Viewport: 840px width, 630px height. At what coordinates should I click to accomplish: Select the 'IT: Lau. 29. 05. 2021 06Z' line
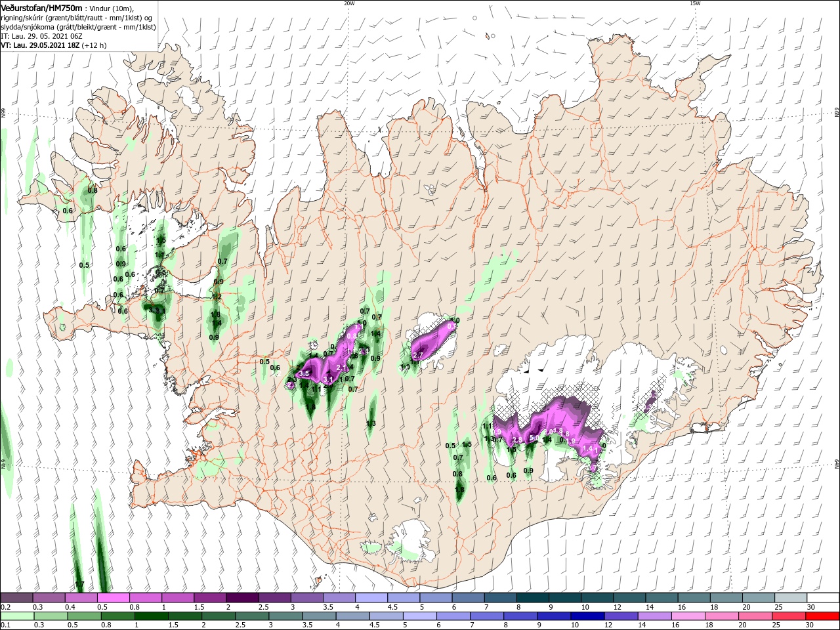click(x=41, y=36)
